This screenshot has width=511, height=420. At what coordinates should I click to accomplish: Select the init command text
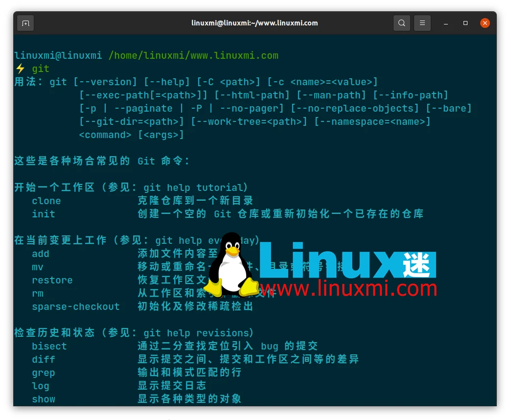[x=44, y=214]
